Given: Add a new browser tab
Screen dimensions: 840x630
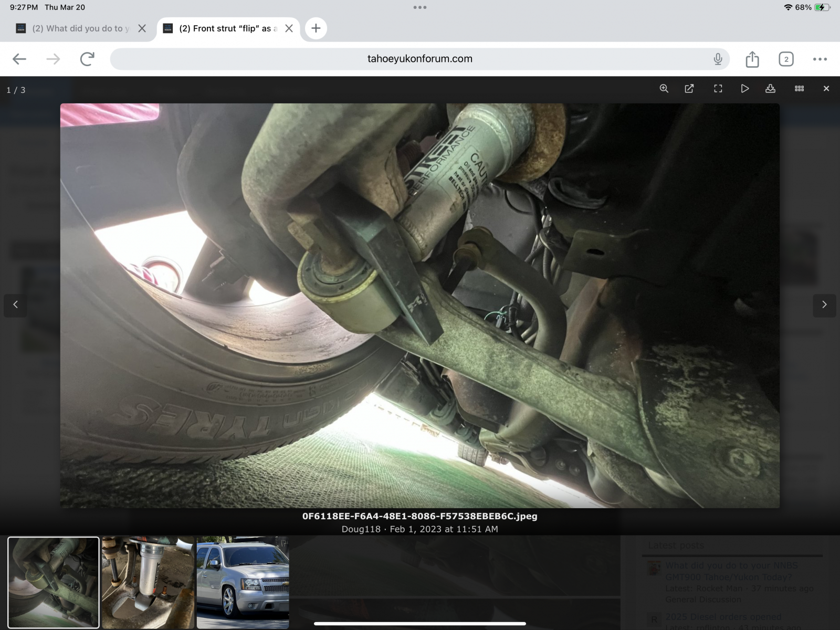Looking at the screenshot, I should (316, 28).
